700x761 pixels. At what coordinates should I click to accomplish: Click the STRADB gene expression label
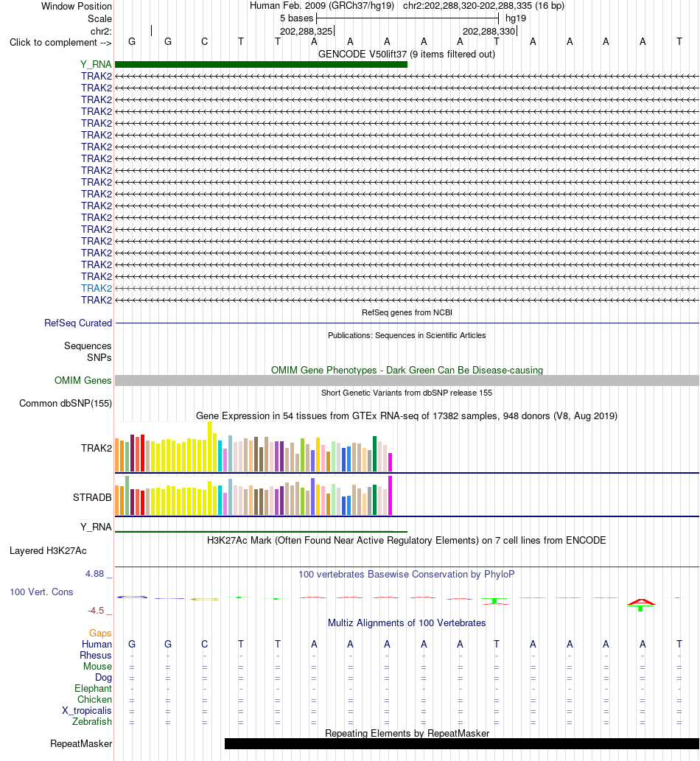coord(92,497)
